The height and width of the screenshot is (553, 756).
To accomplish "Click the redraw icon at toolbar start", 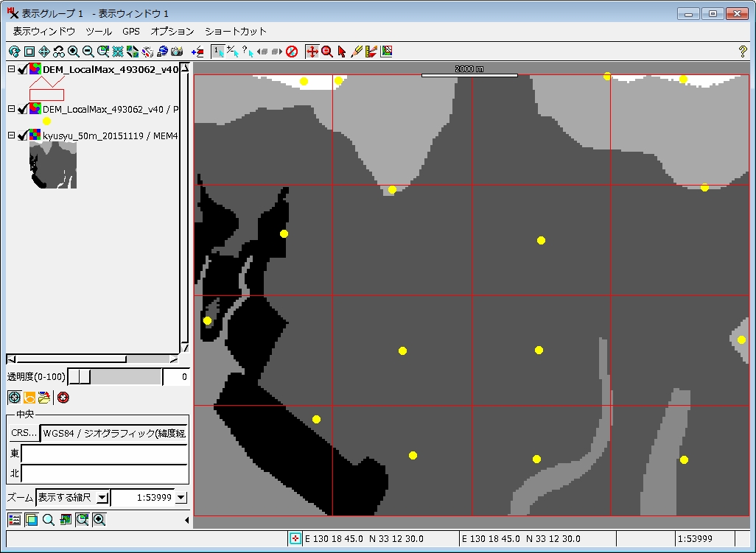I will point(14,52).
